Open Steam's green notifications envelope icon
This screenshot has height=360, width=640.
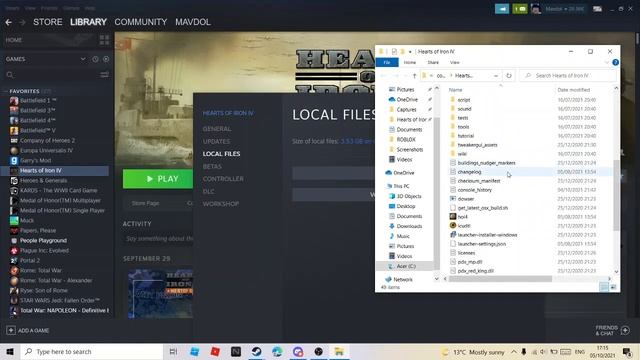[520, 9]
